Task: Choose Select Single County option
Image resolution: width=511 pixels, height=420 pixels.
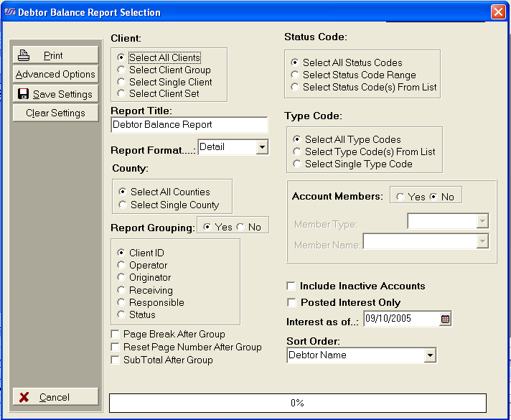Action: [x=123, y=205]
